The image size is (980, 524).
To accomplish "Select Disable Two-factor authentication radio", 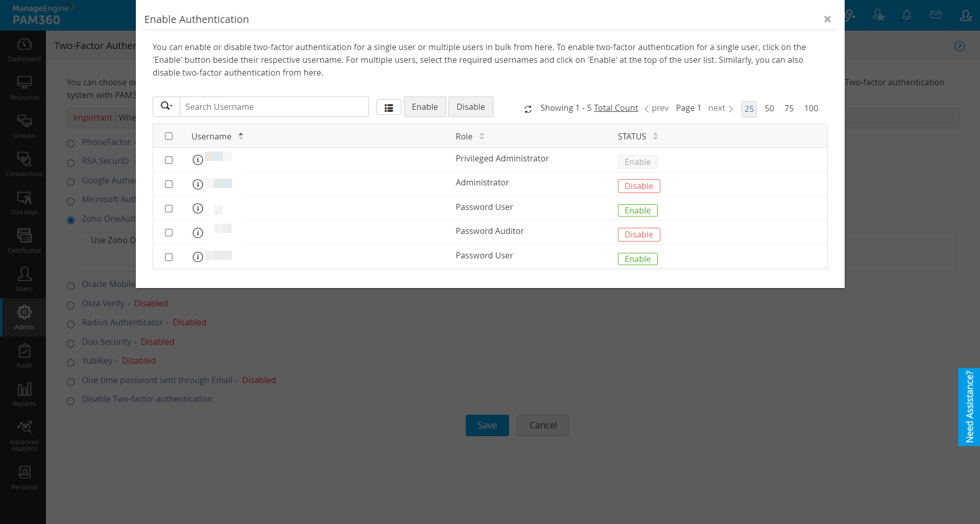I will click(71, 401).
